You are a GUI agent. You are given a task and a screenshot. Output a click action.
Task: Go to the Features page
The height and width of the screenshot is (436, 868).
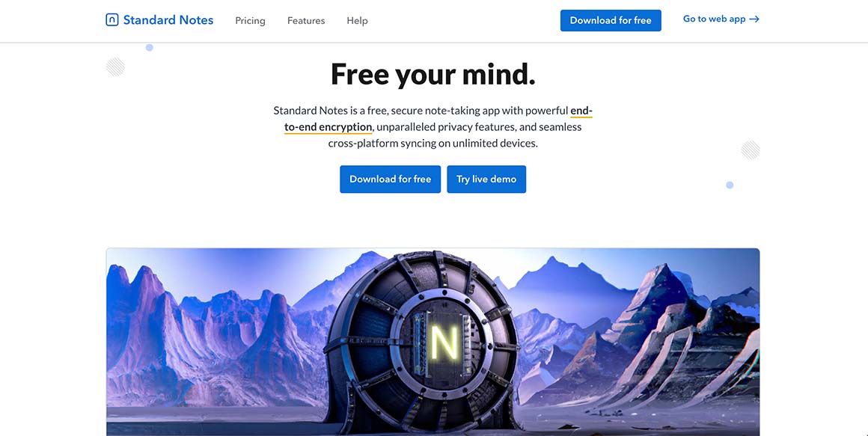click(x=306, y=20)
